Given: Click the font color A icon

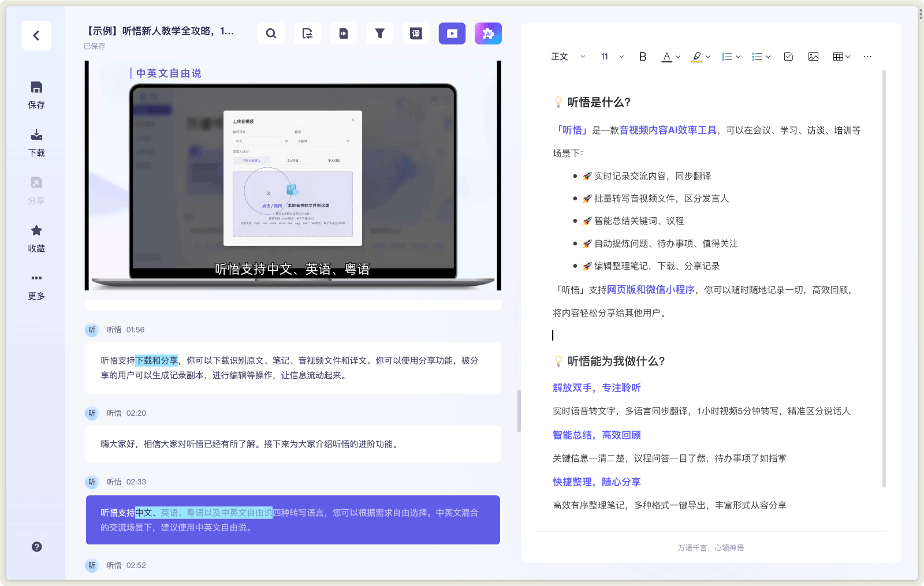Looking at the screenshot, I should [x=666, y=57].
